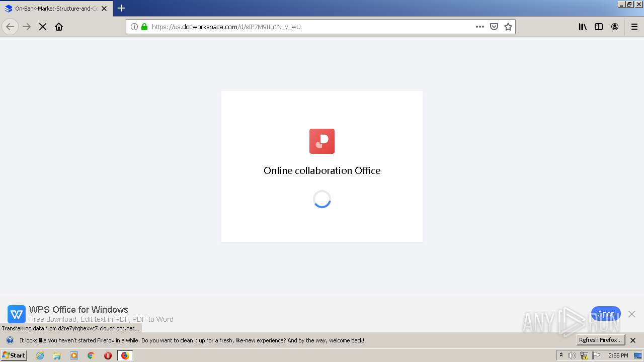Viewport: 644px width, 362px height.
Task: Open the Windows Start menu
Action: pyautogui.click(x=14, y=355)
